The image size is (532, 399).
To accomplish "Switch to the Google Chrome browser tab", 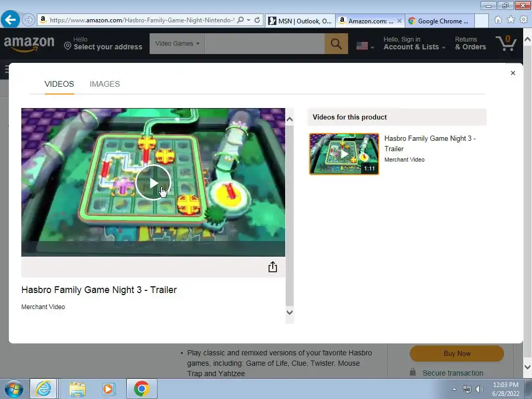I will [x=440, y=21].
